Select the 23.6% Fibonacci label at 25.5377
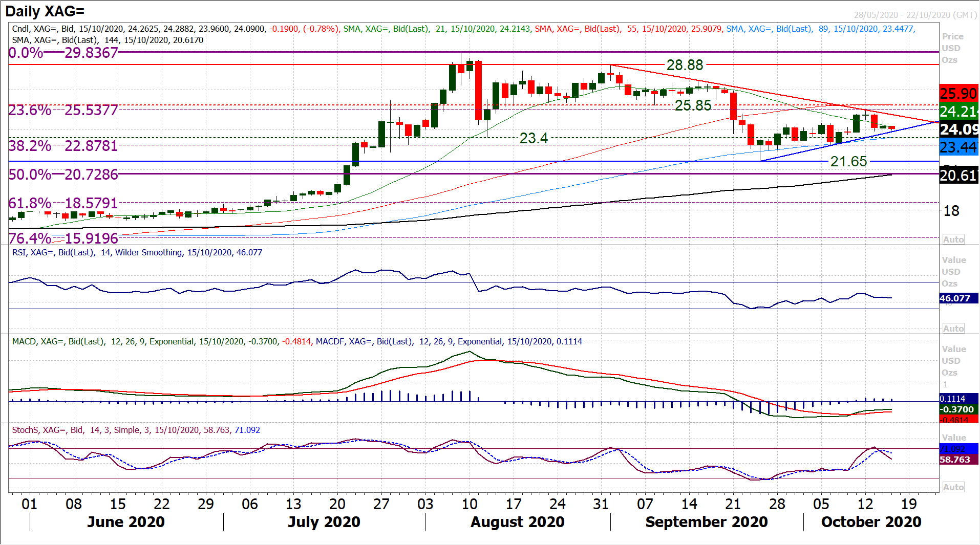This screenshot has height=545, width=980. coord(63,110)
